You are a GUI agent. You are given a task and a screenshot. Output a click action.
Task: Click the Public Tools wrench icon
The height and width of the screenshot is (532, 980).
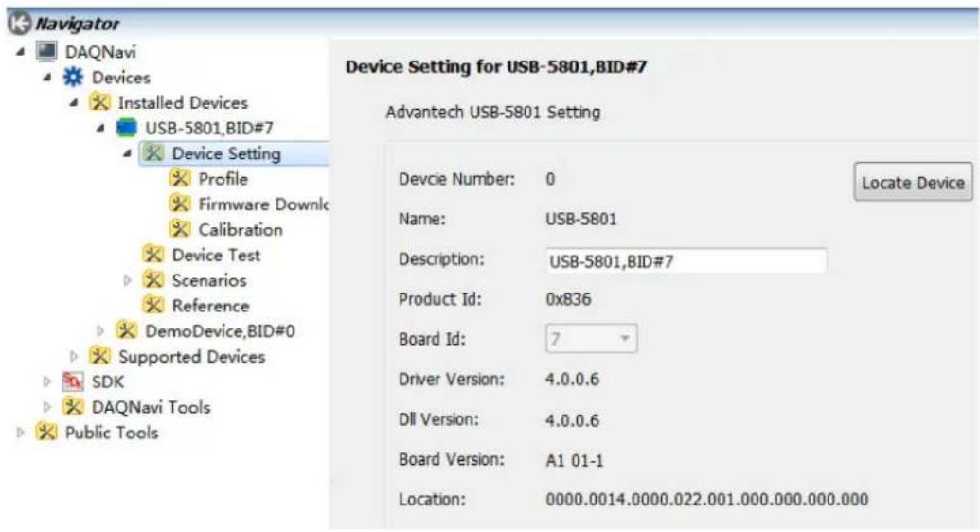(x=47, y=432)
